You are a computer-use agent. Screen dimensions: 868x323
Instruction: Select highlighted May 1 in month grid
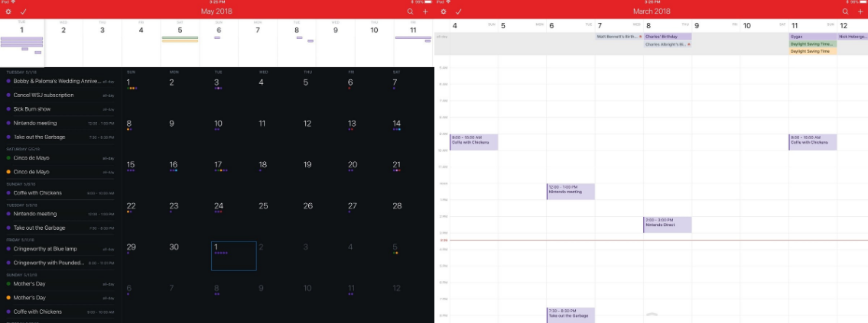pos(233,256)
